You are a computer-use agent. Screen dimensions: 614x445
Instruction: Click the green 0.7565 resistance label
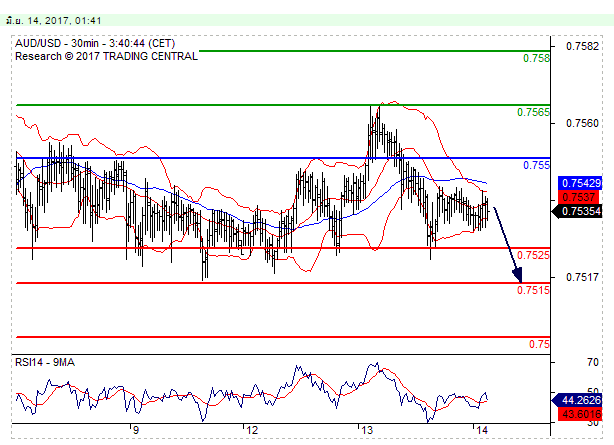pos(533,112)
